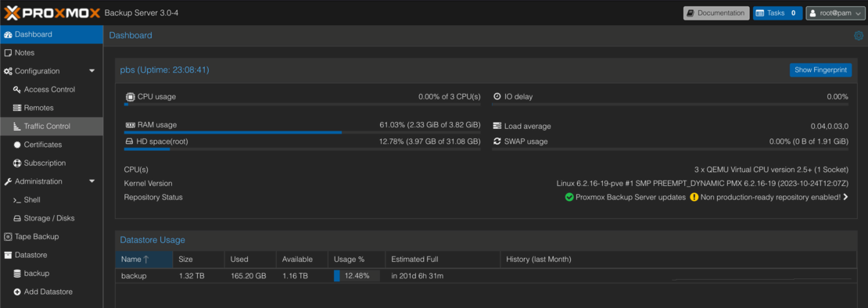The height and width of the screenshot is (308, 868).
Task: Click the Add Datastore plus icon
Action: pos(16,292)
